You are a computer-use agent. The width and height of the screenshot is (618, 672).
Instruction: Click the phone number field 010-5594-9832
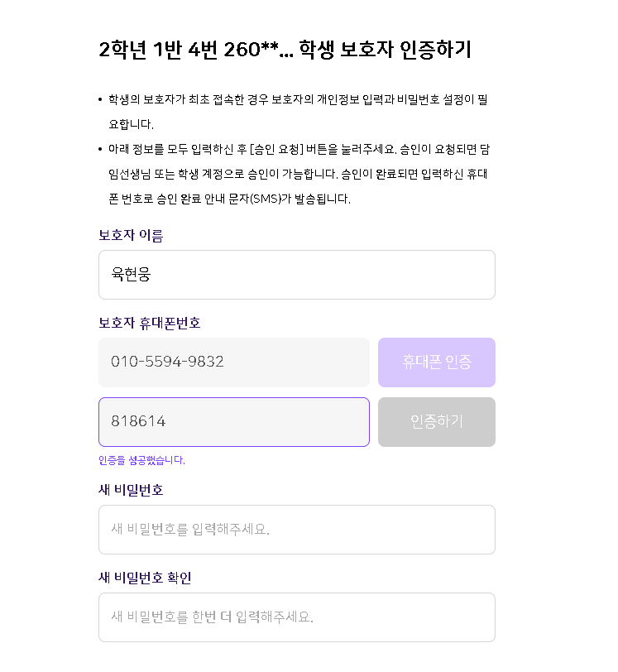coord(234,362)
